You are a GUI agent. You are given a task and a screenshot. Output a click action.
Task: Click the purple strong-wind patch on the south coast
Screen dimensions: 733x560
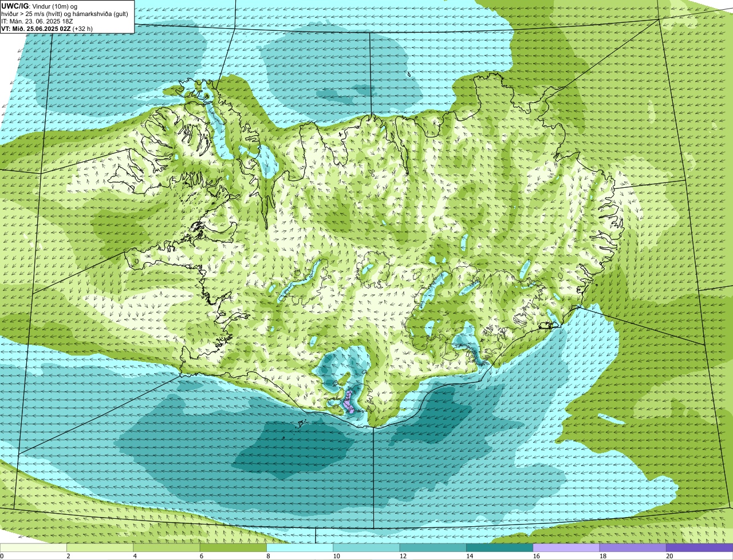(348, 401)
